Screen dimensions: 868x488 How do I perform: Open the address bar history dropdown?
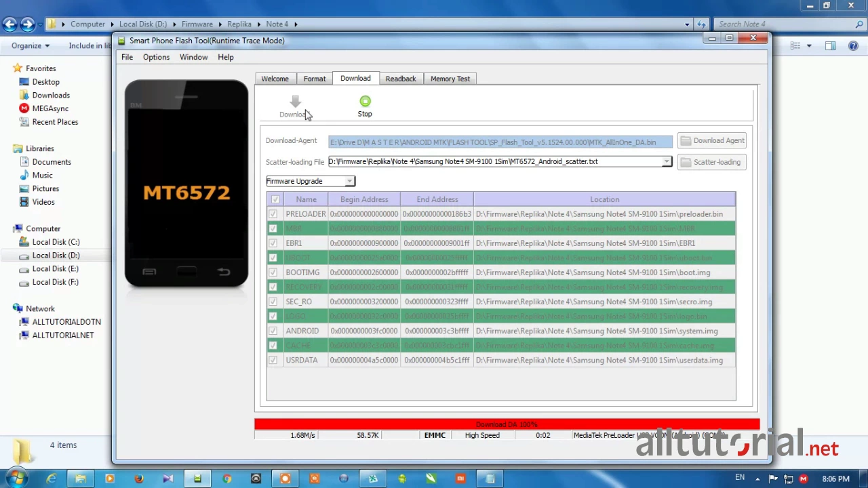click(687, 24)
